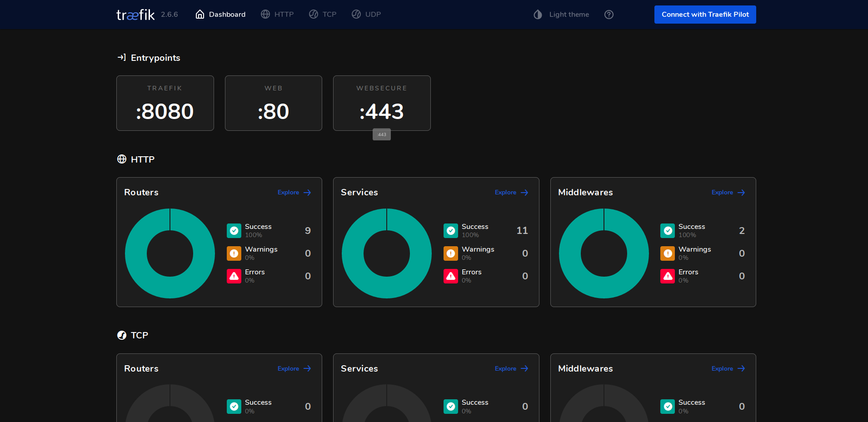Explore TCP Middlewares
This screenshot has width=868, height=422.
728,368
